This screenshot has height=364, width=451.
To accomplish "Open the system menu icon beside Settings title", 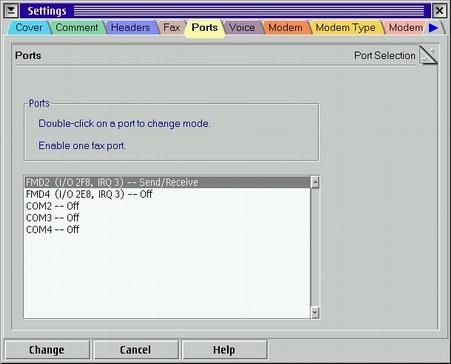I will point(11,11).
